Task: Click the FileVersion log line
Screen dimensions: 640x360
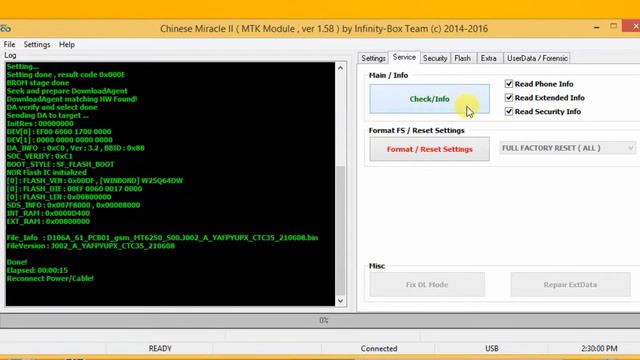Action: click(91, 246)
